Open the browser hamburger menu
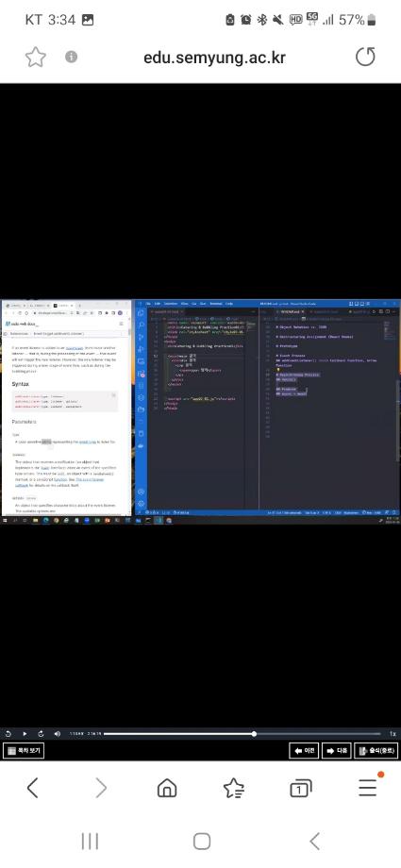Screen dimensions: 401x868 point(368,787)
